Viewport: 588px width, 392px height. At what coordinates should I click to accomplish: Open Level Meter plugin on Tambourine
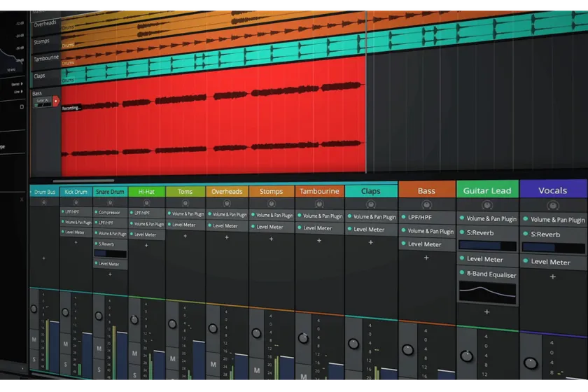point(319,228)
